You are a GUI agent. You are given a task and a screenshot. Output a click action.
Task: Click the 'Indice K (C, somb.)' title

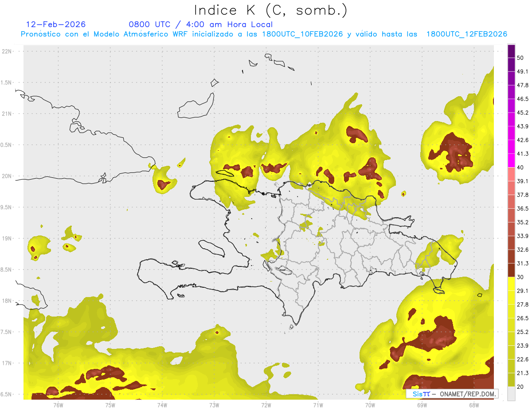pyautogui.click(x=271, y=10)
